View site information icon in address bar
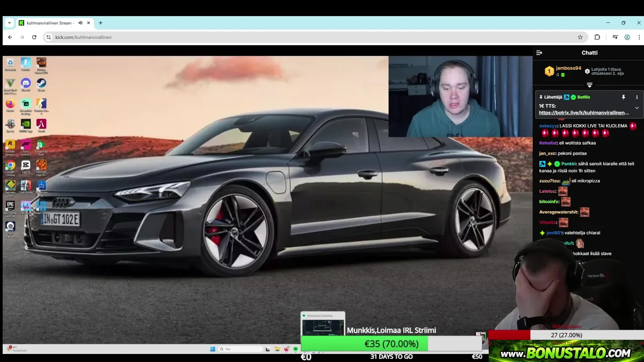 coord(48,37)
